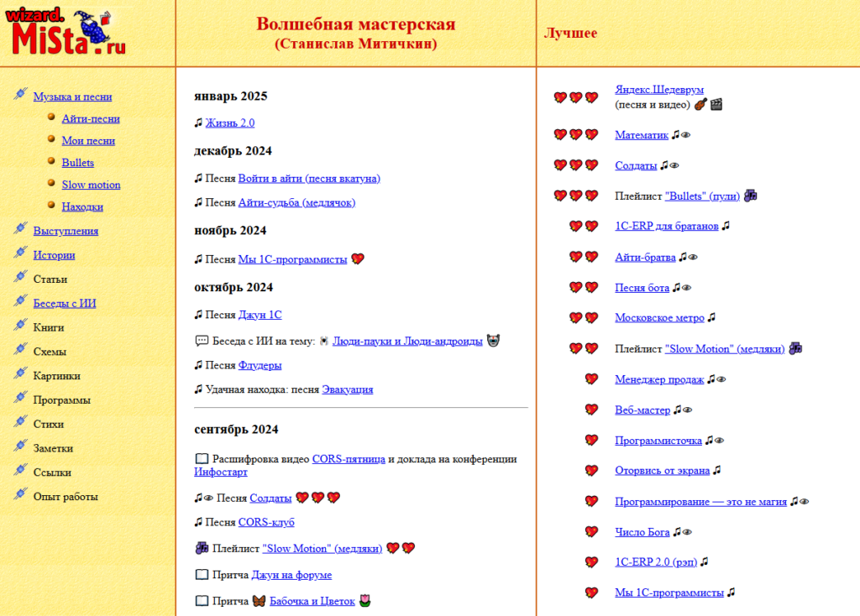Click the clapperboard icon next to песня и видео
This screenshot has height=616, width=860.
click(x=716, y=104)
